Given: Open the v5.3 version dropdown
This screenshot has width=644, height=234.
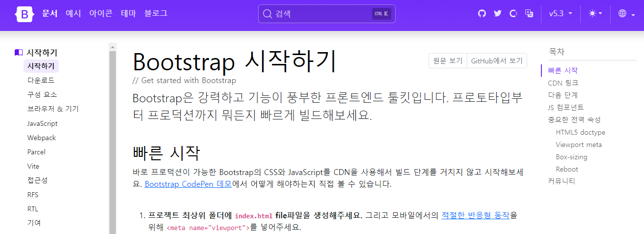Looking at the screenshot, I should 561,14.
